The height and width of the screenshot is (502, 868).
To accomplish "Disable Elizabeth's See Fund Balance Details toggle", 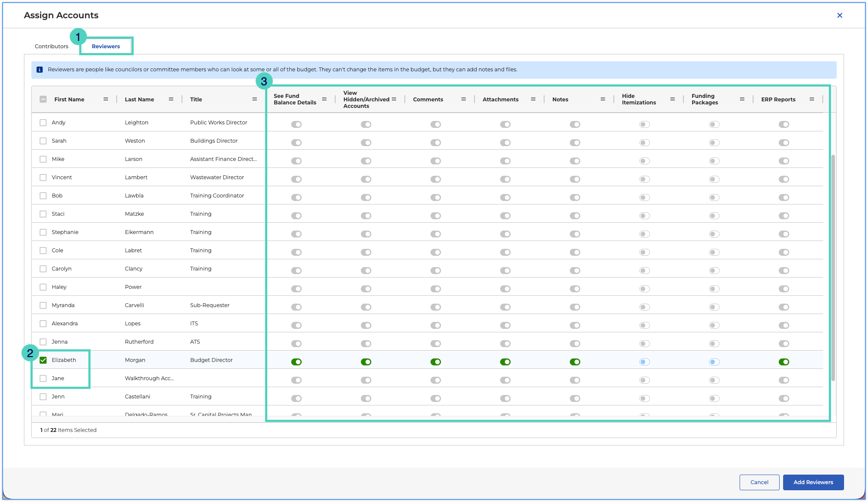I will click(x=296, y=362).
